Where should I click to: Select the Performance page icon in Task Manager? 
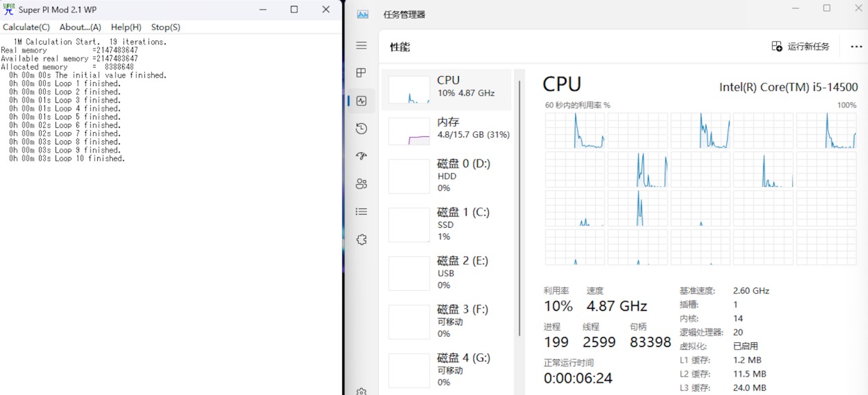361,101
